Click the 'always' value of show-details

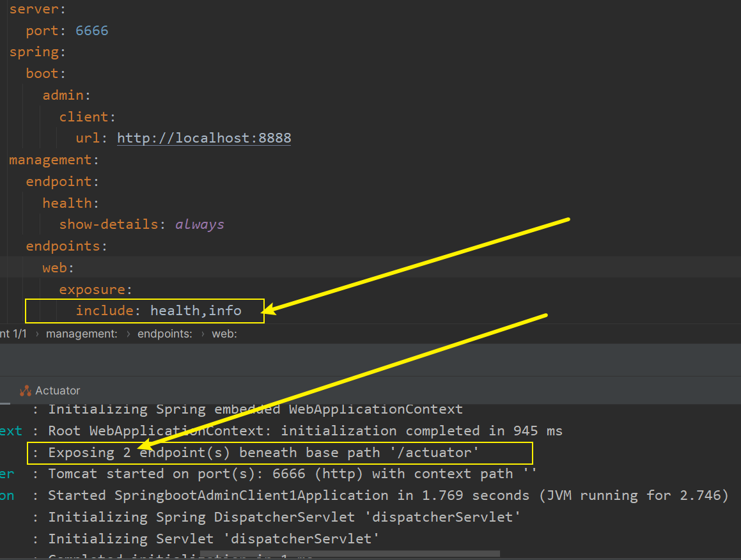tap(199, 224)
